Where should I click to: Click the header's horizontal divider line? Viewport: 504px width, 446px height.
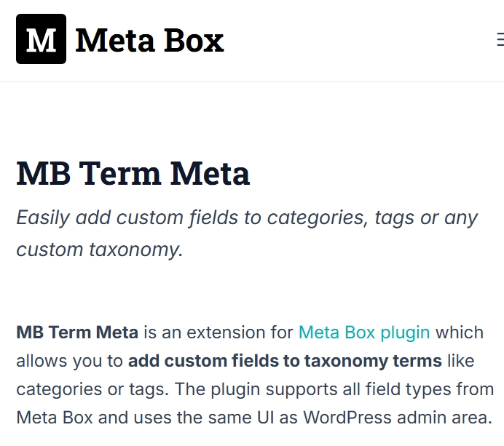[x=252, y=82]
